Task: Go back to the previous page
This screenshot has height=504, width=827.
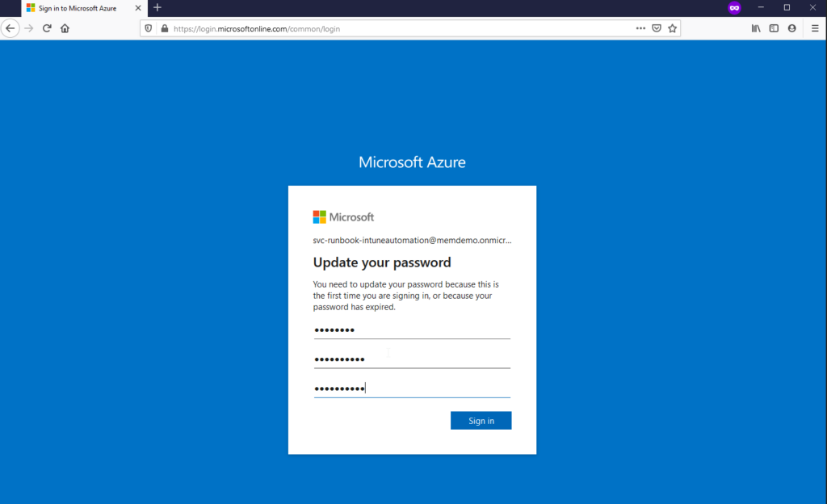Action: 10,28
